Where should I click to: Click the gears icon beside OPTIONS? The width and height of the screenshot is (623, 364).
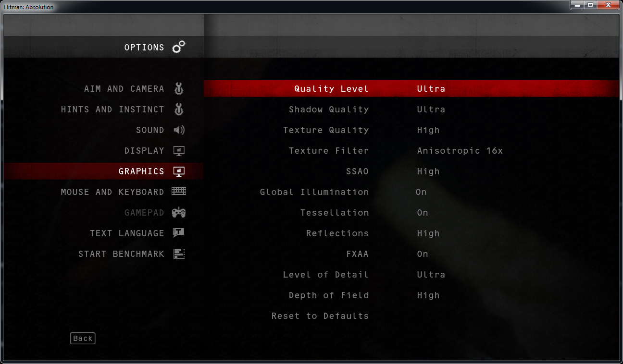pyautogui.click(x=178, y=47)
